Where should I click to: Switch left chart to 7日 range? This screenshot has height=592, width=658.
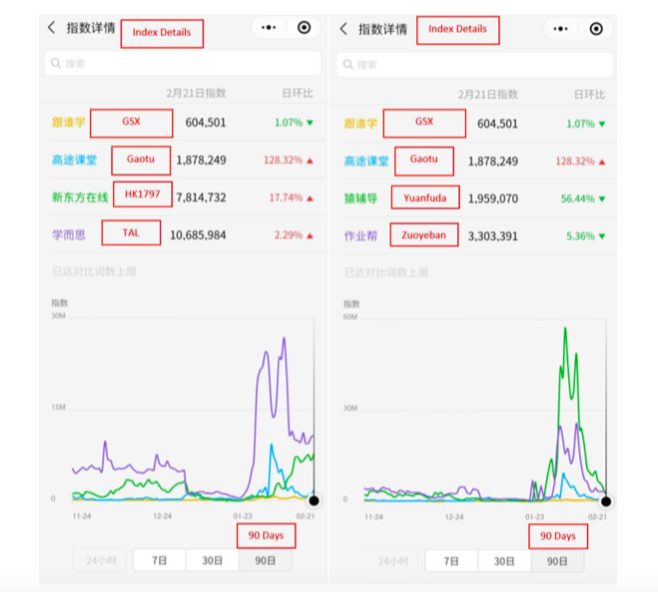[159, 560]
